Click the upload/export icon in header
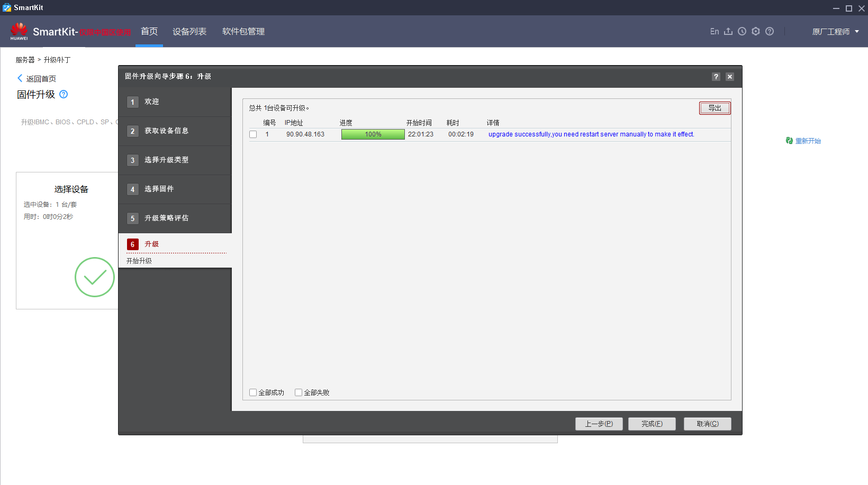The height and width of the screenshot is (485, 868). [728, 31]
